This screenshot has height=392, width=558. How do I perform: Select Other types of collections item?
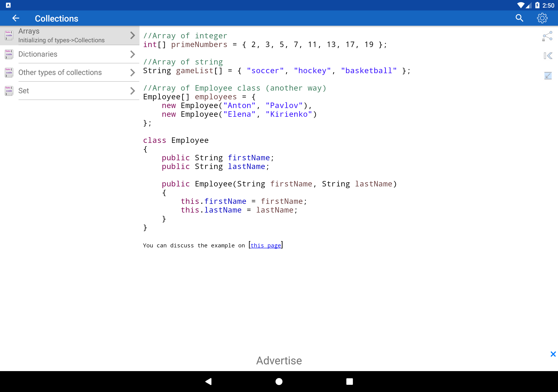point(70,73)
